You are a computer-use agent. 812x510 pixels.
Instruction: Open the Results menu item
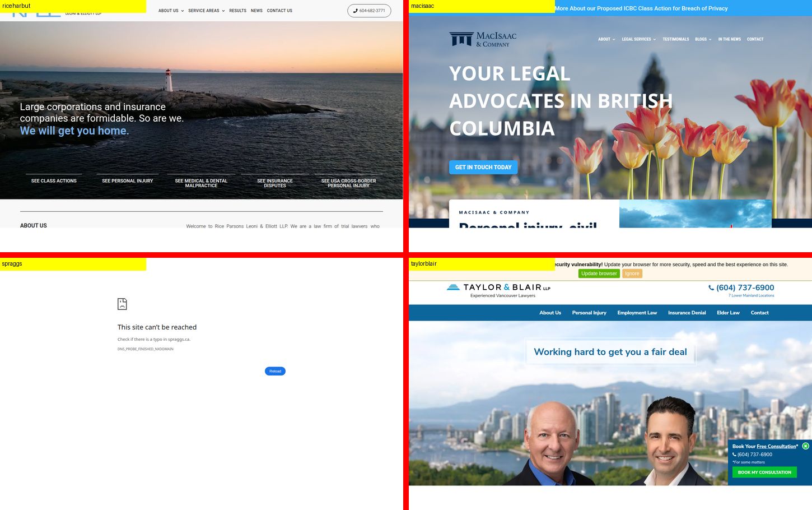(237, 11)
